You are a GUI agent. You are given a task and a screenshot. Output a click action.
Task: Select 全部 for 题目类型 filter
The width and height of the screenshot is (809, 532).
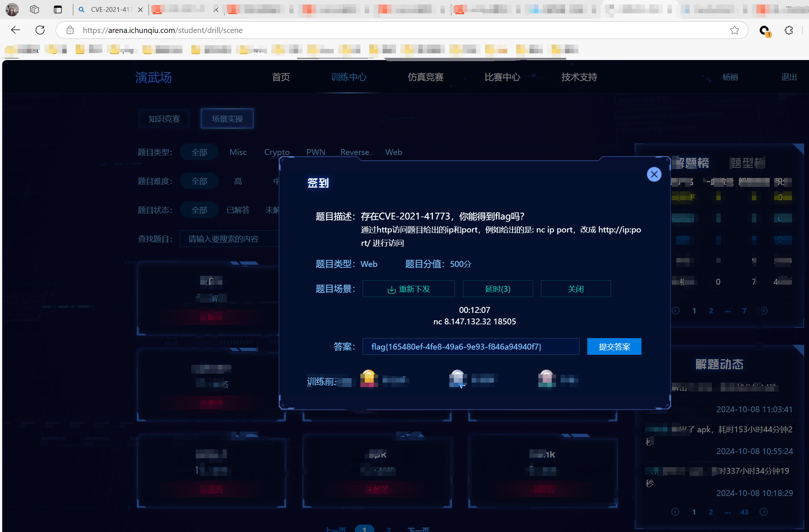pyautogui.click(x=199, y=152)
